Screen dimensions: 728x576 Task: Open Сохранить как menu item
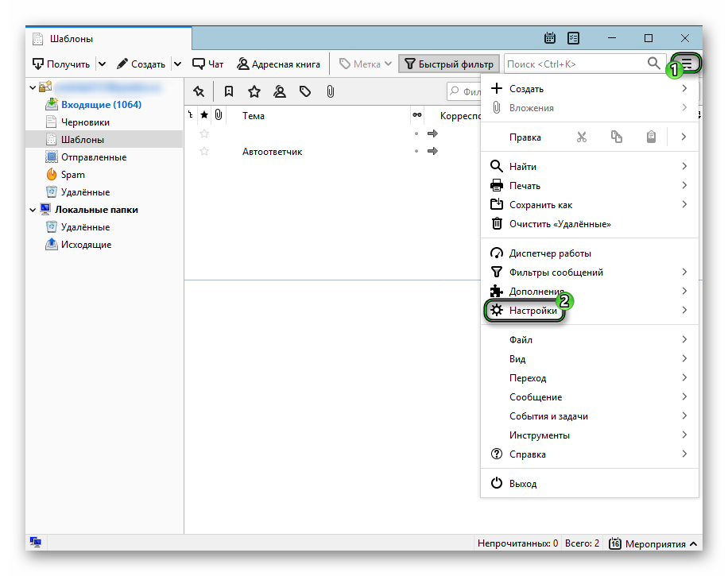pos(589,205)
